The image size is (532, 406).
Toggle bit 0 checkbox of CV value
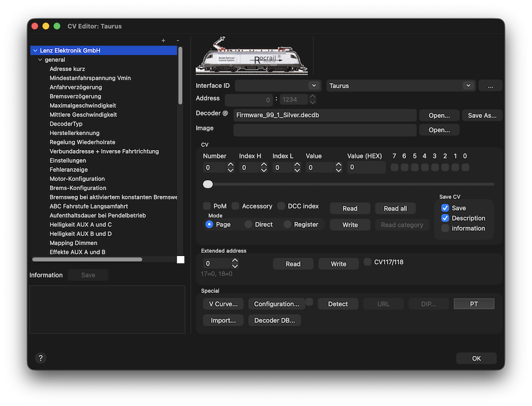465,168
